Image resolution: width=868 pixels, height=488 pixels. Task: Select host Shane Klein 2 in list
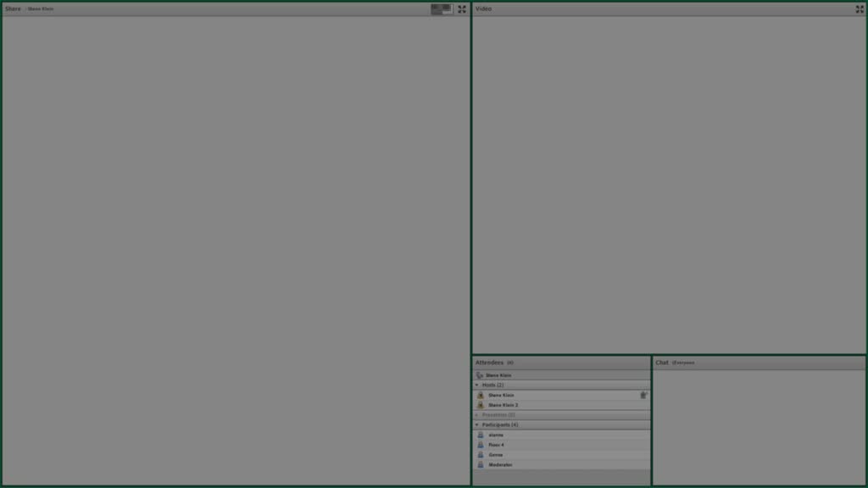[x=561, y=405]
